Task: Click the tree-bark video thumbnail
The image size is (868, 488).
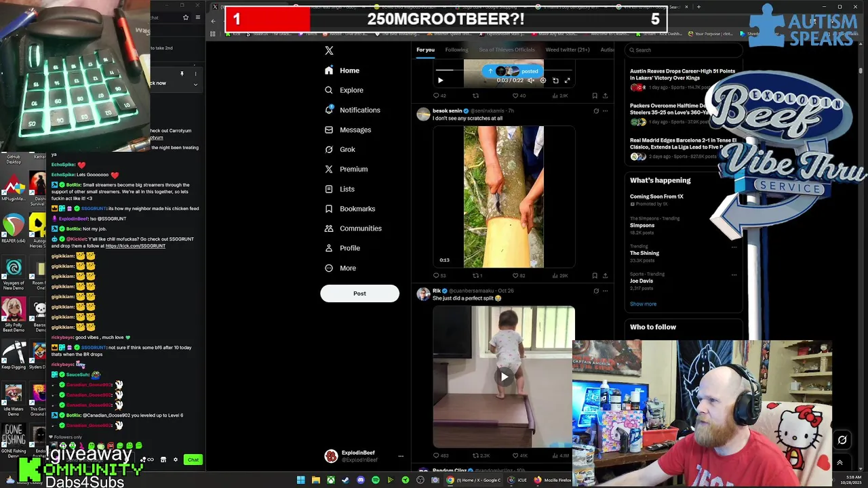Action: 504,197
